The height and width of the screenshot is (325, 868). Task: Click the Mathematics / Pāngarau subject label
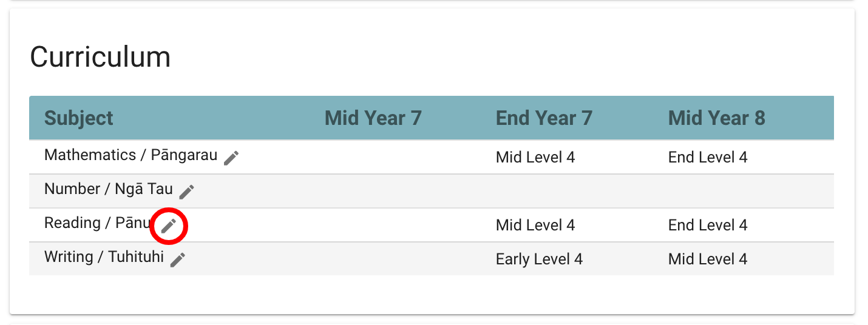coord(131,155)
